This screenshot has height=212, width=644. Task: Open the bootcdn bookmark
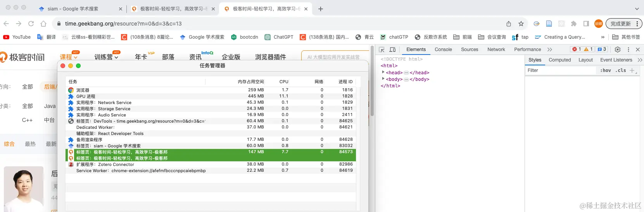244,37
